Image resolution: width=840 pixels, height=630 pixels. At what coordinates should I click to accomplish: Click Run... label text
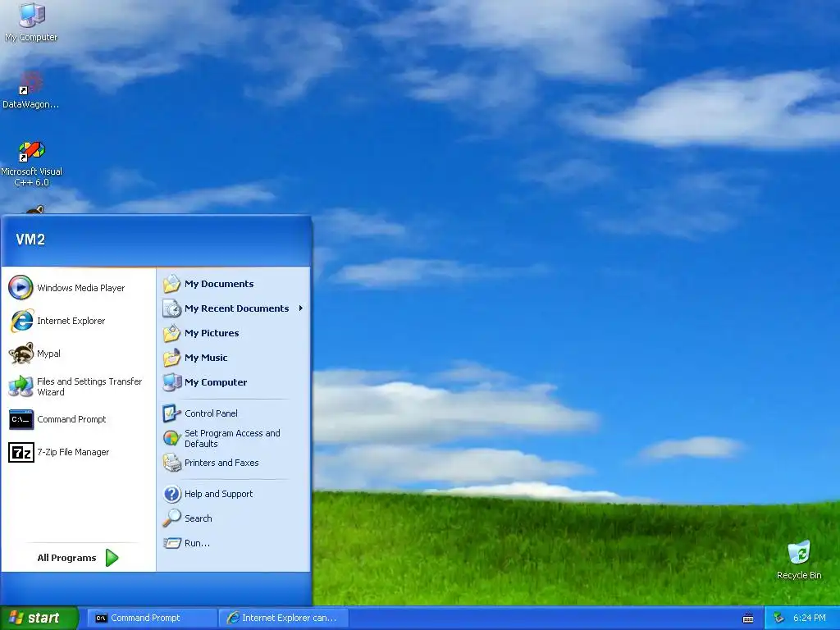[197, 543]
